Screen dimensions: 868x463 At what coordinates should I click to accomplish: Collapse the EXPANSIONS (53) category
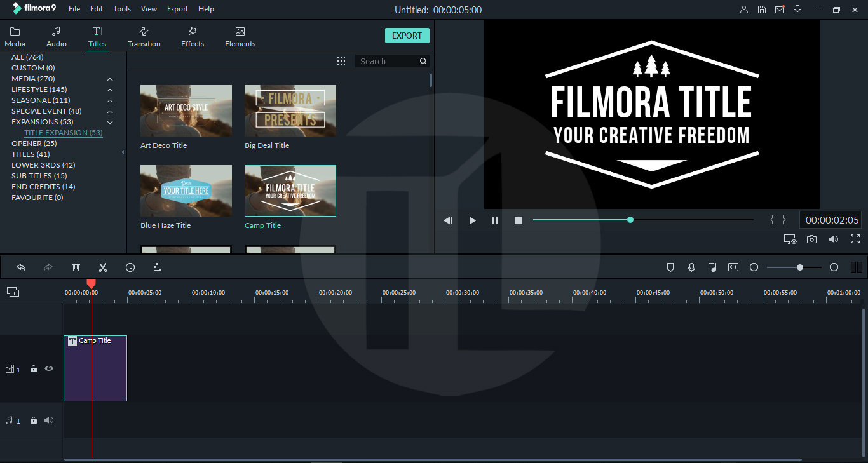point(110,122)
